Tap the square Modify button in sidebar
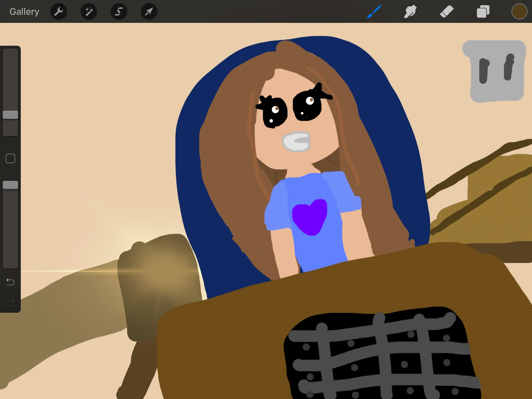532x399 pixels. pyautogui.click(x=10, y=158)
